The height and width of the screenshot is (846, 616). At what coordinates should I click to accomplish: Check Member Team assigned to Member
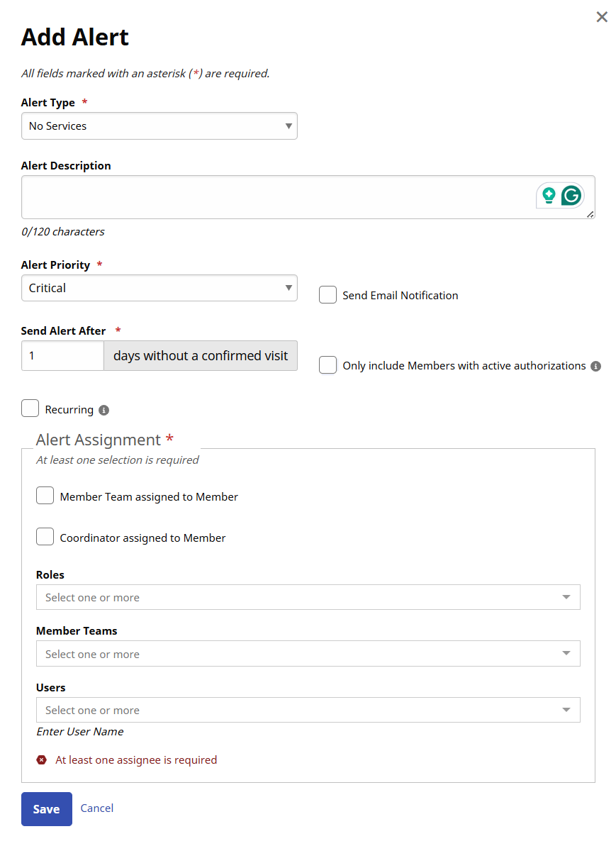[x=45, y=496]
